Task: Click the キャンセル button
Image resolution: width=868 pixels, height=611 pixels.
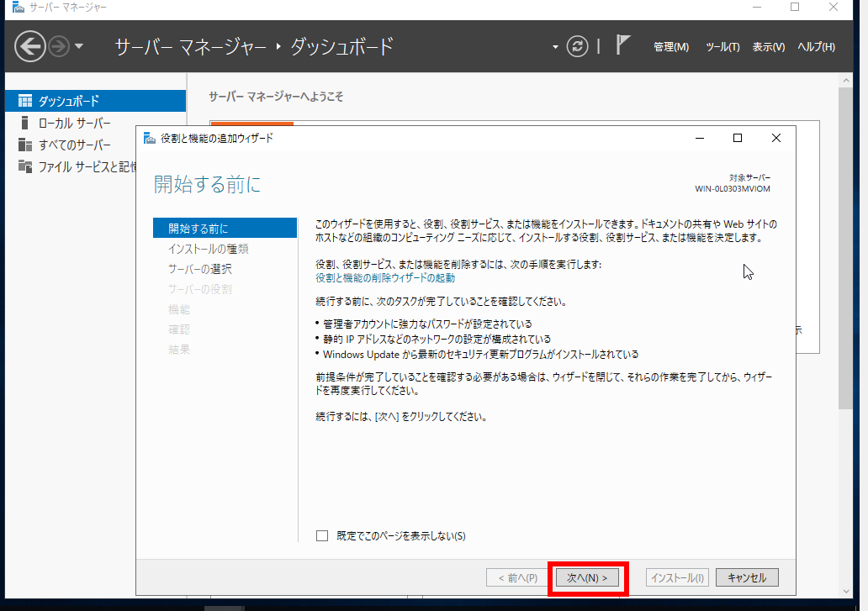Action: (747, 577)
